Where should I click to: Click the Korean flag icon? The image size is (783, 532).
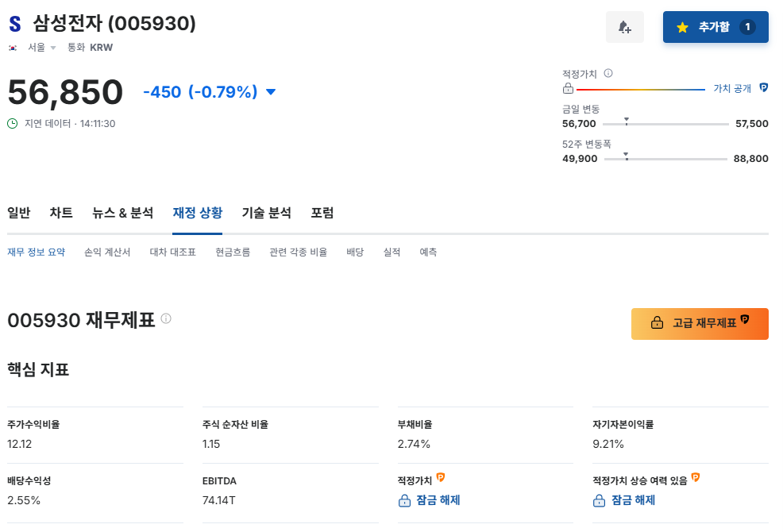click(x=13, y=48)
